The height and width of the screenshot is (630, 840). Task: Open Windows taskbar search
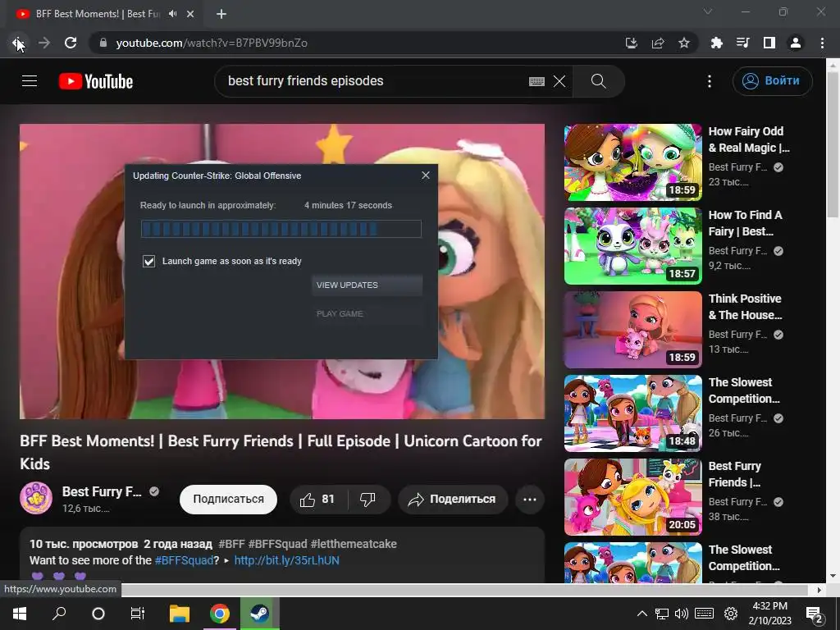pyautogui.click(x=59, y=614)
